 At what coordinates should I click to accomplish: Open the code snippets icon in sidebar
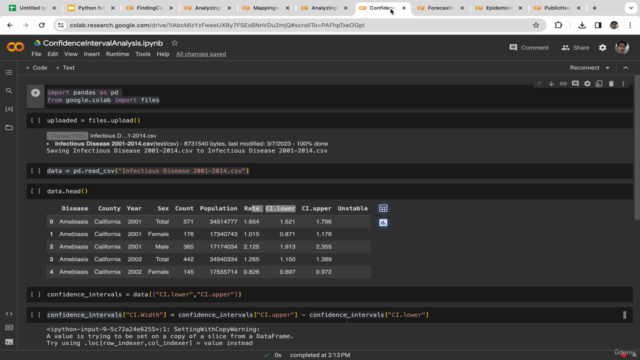[9, 314]
